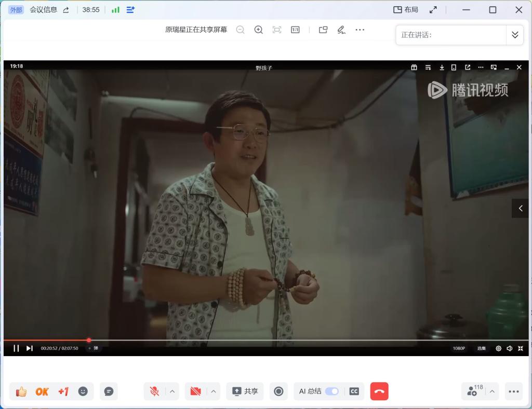Zoom in on shared screen
This screenshot has width=532, height=409.
point(258,30)
